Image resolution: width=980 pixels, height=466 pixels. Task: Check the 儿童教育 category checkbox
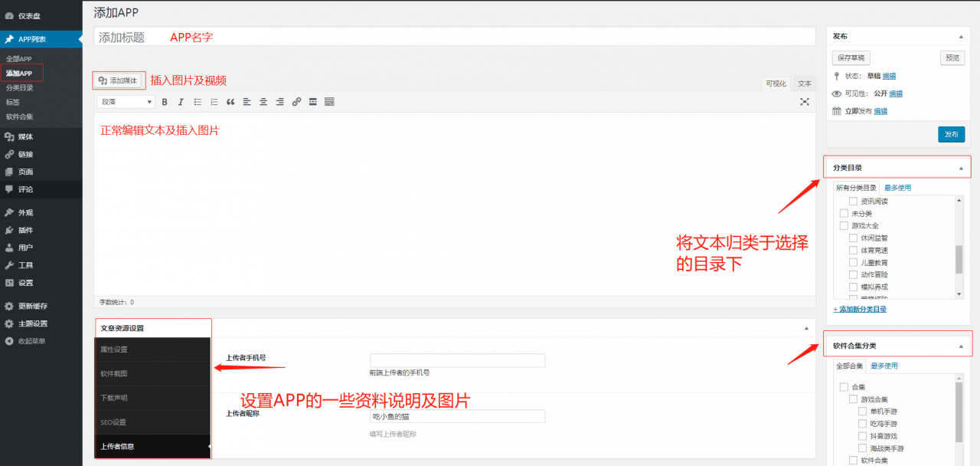[853, 262]
